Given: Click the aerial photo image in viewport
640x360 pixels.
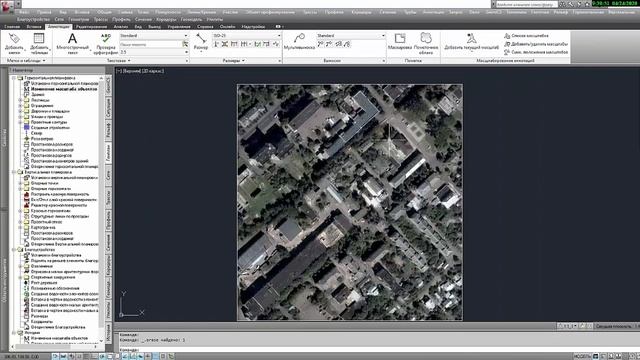Looking at the screenshot, I should pyautogui.click(x=350, y=202).
